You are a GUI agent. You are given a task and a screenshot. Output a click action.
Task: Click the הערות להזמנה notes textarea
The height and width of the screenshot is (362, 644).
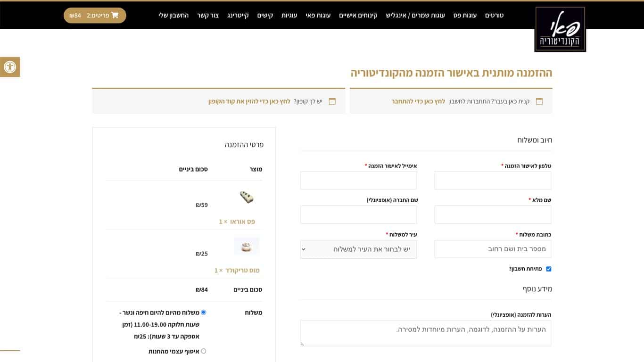(425, 333)
